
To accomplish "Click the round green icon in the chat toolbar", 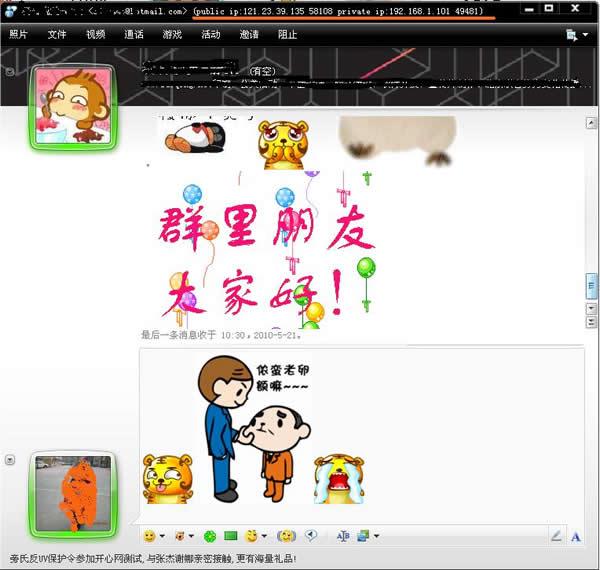I will tap(210, 536).
